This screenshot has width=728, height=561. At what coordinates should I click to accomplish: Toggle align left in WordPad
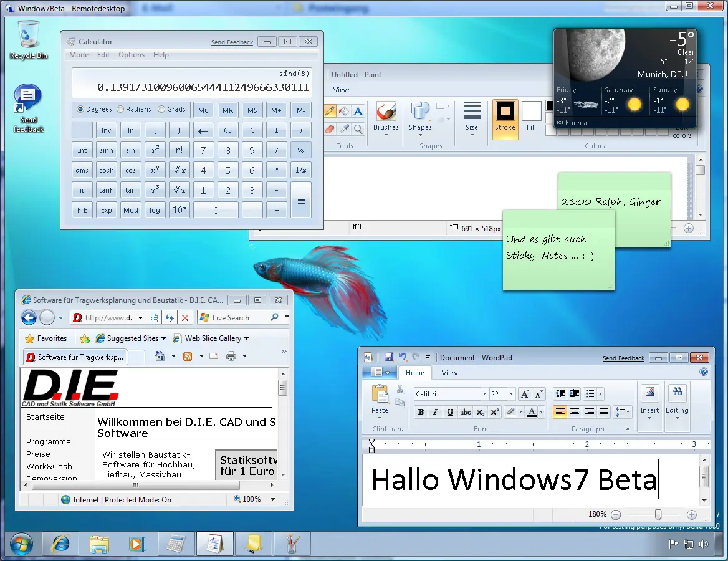pyautogui.click(x=560, y=412)
